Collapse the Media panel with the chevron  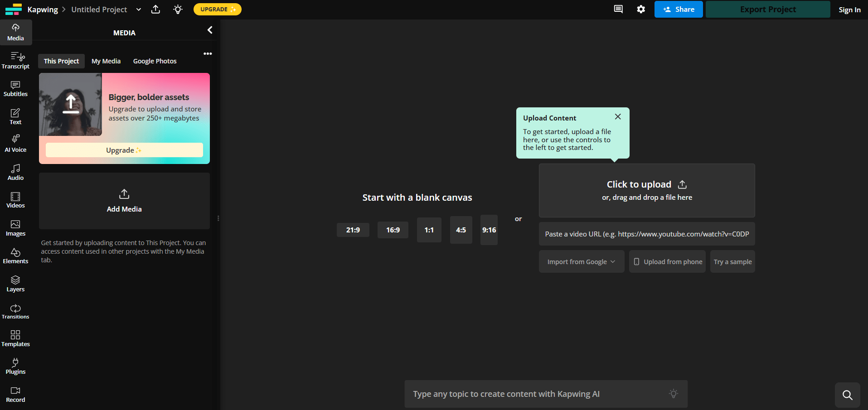(210, 30)
